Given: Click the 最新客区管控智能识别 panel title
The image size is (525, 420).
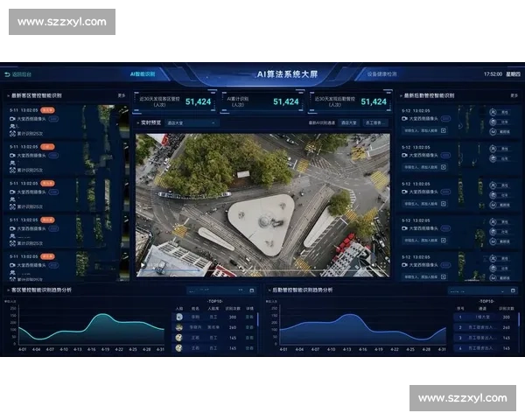Looking at the screenshot, I should (x=37, y=95).
